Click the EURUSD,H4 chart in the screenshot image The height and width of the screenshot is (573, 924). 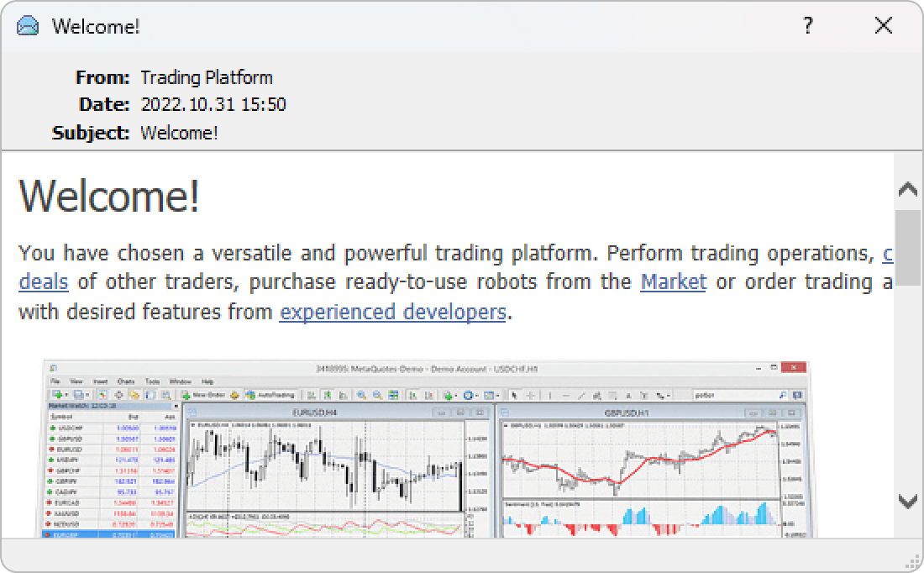point(323,466)
